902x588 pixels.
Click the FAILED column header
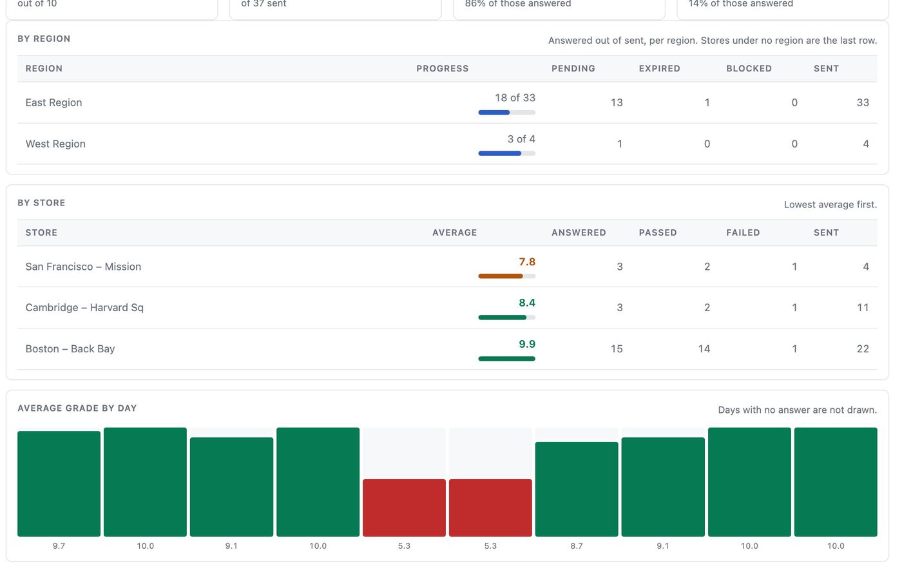point(743,232)
